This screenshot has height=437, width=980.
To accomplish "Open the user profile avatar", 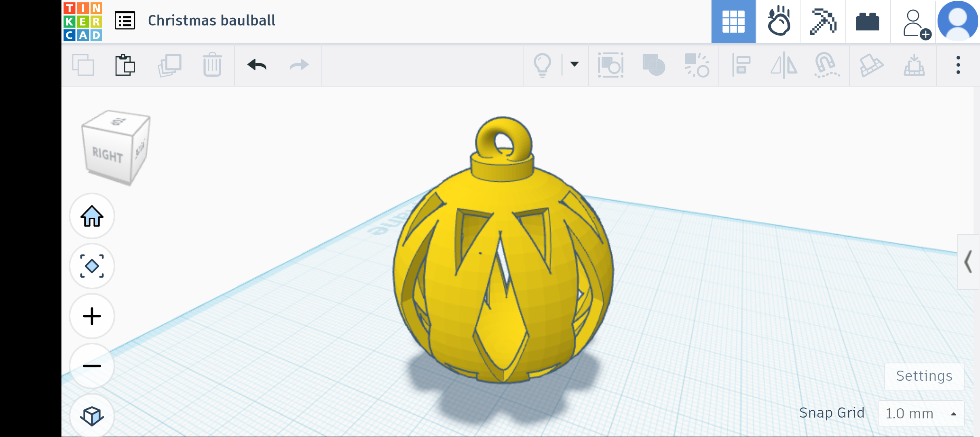I will pyautogui.click(x=957, y=21).
